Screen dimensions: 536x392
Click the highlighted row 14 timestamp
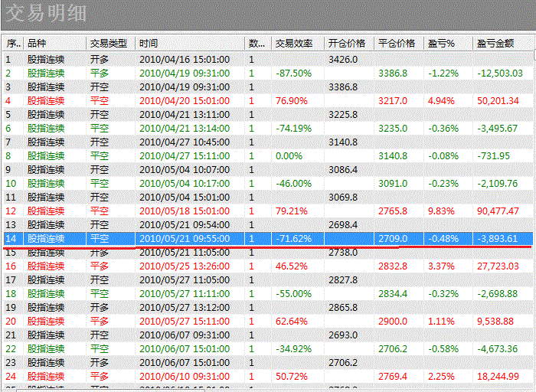pos(184,238)
